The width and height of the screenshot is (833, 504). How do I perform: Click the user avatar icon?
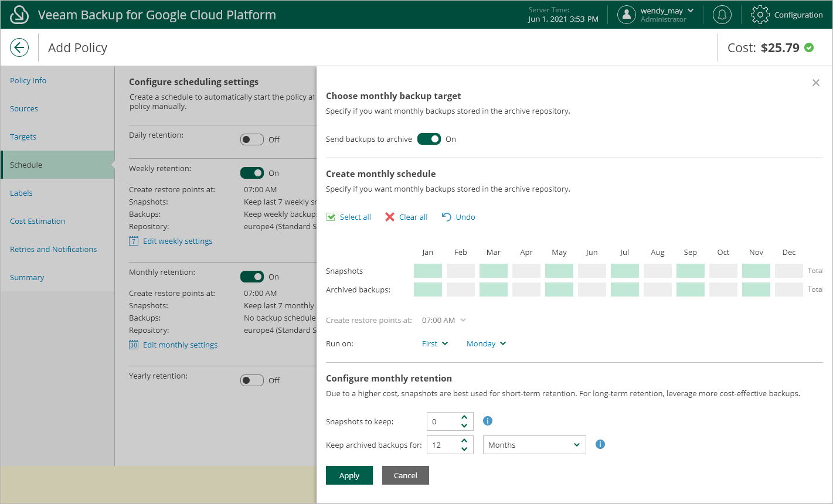[627, 15]
